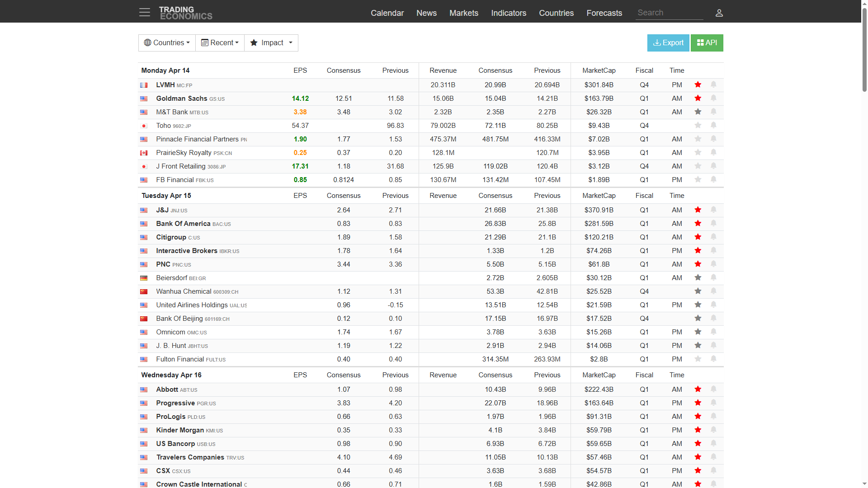
Task: Click the bell icon for J&J
Action: (x=713, y=210)
